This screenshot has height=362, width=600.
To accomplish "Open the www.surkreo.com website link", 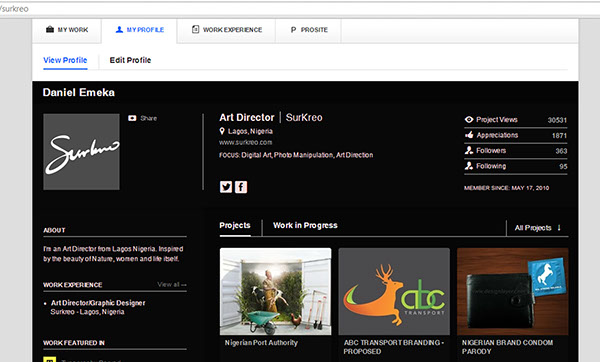I will 245,142.
